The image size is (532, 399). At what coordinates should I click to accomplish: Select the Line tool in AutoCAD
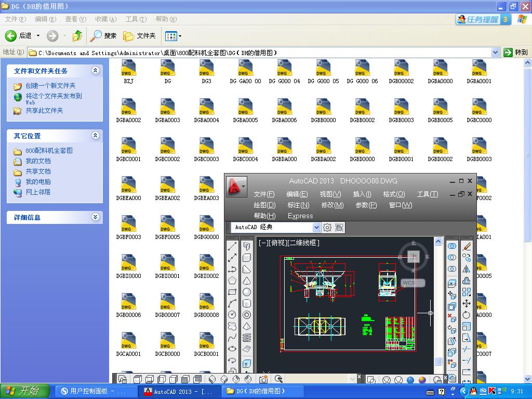(232, 246)
